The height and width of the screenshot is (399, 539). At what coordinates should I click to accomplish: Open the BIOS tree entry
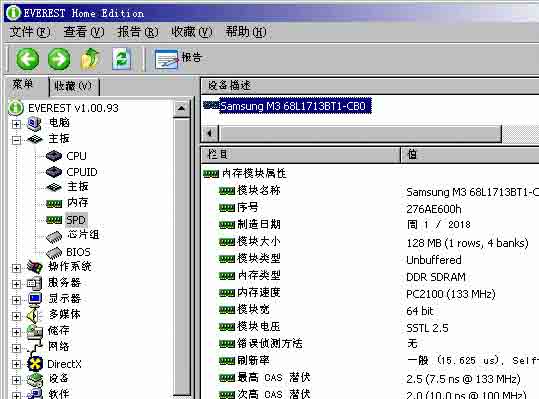pyautogui.click(x=78, y=252)
